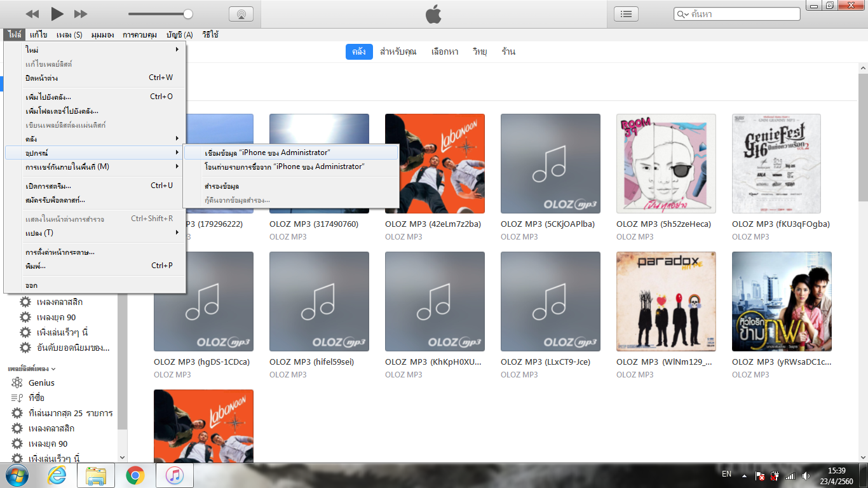The height and width of the screenshot is (488, 868).
Task: Open the AirPlay output button
Action: pos(241,14)
